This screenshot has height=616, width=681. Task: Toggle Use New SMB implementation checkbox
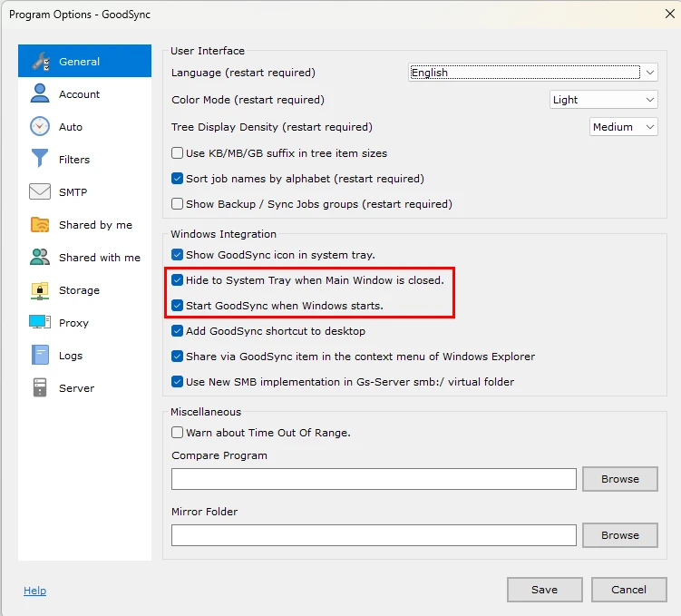(177, 381)
